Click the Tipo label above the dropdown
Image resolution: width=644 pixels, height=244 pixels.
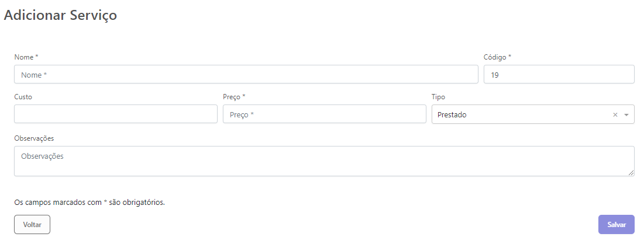pos(438,97)
